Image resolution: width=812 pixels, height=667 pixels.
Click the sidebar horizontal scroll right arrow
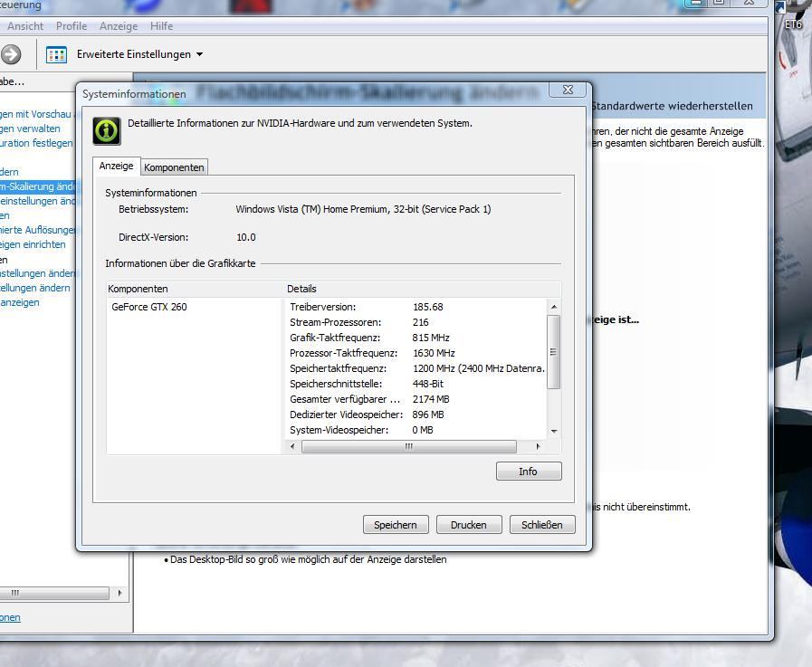(119, 593)
